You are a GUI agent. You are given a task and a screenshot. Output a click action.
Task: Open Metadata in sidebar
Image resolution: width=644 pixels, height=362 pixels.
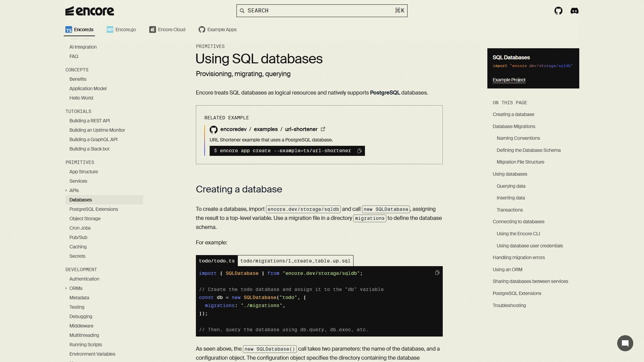(79, 298)
